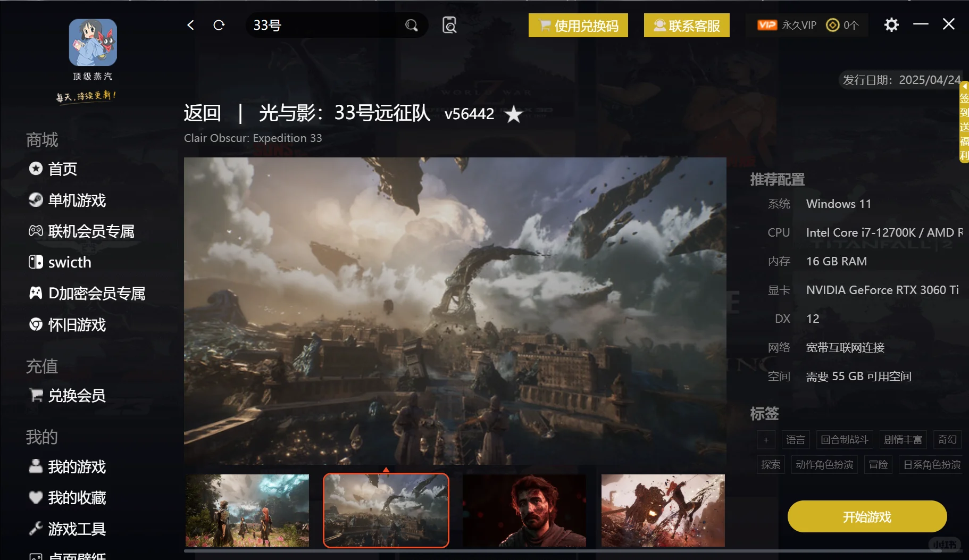This screenshot has height=560, width=969.
Task: Select the highlighted floating city thumbnail
Action: (386, 511)
